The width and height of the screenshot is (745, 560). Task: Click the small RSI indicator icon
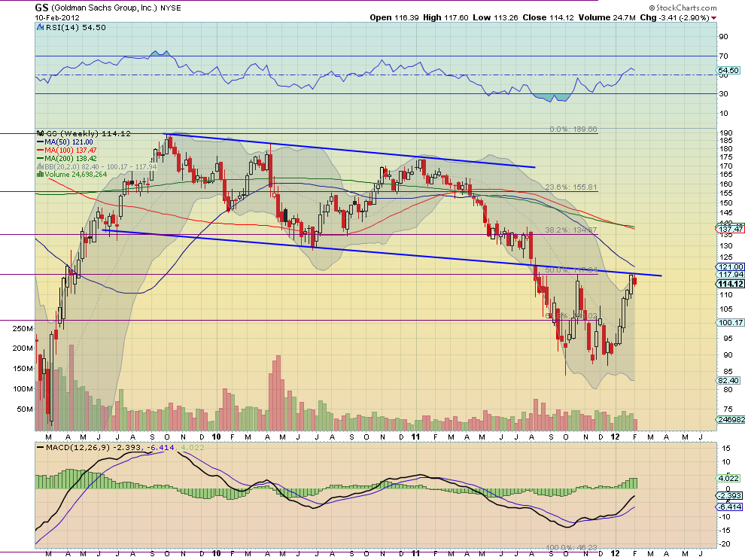[x=40, y=28]
